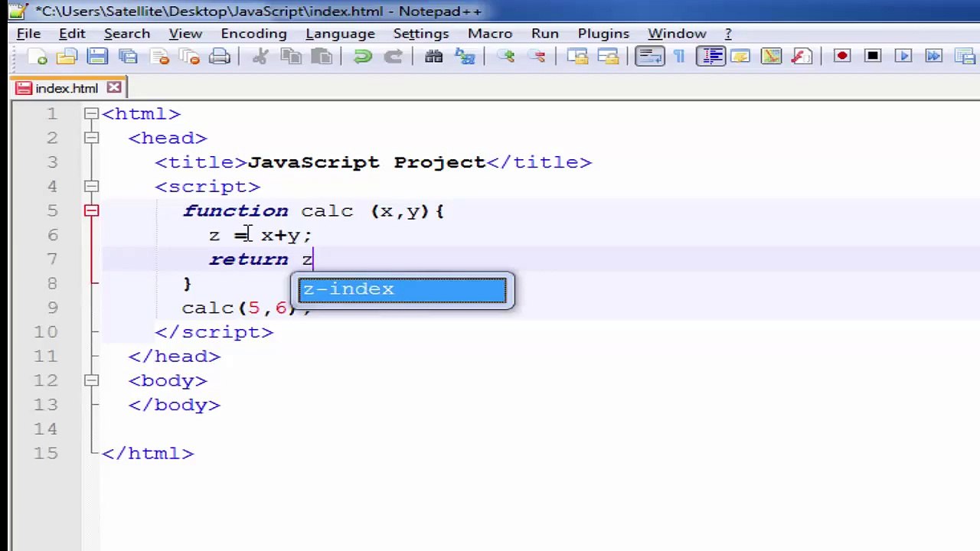This screenshot has width=980, height=551.
Task: Toggle the Word wrap toolbar button
Action: [649, 57]
